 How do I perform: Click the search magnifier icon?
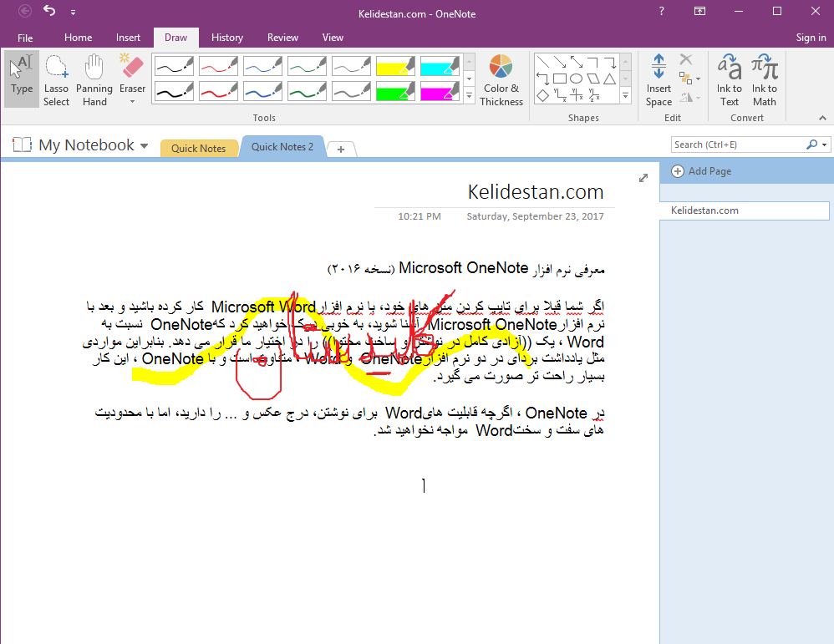click(x=811, y=145)
